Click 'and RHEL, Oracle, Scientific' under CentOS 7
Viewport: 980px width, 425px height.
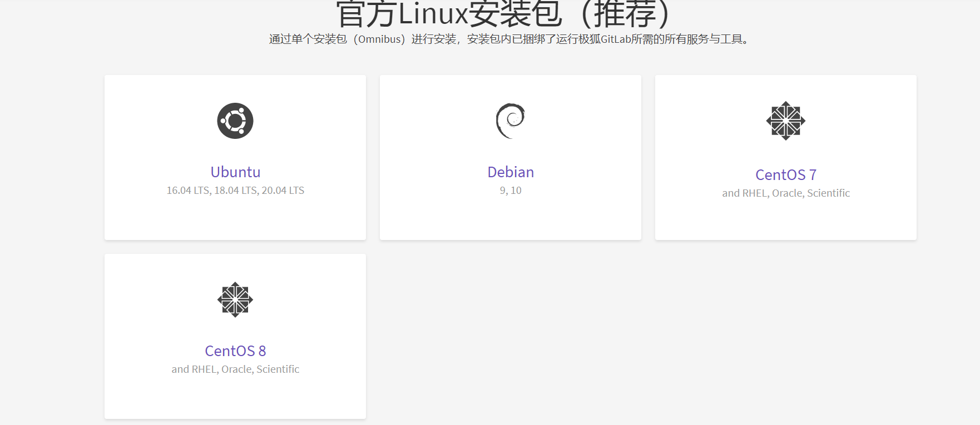coord(786,193)
